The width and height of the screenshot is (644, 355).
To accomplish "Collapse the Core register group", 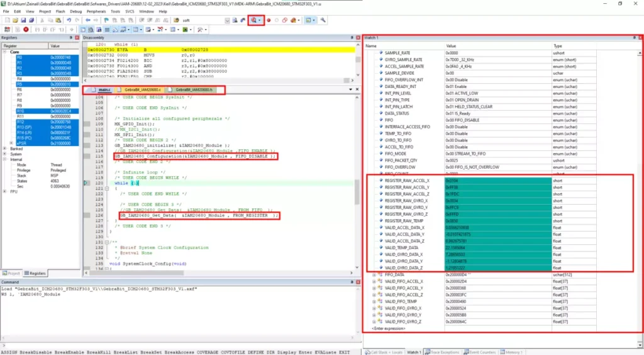I will [x=6, y=52].
